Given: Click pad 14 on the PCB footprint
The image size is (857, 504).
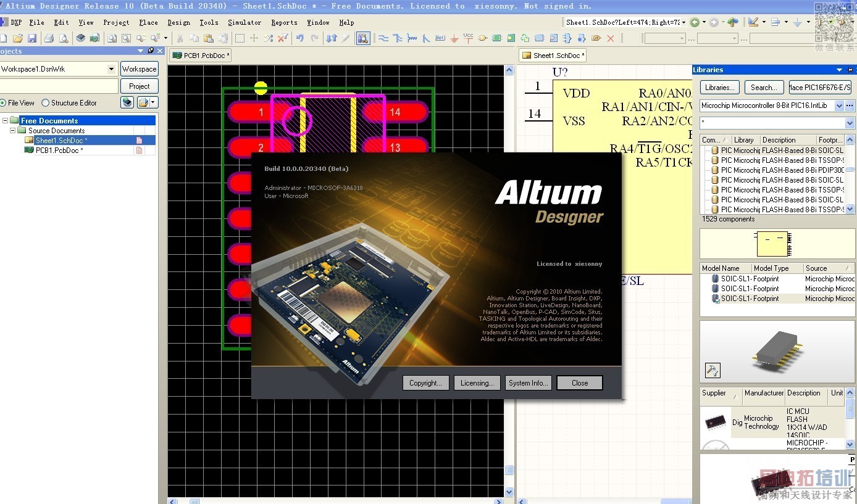Looking at the screenshot, I should (395, 112).
